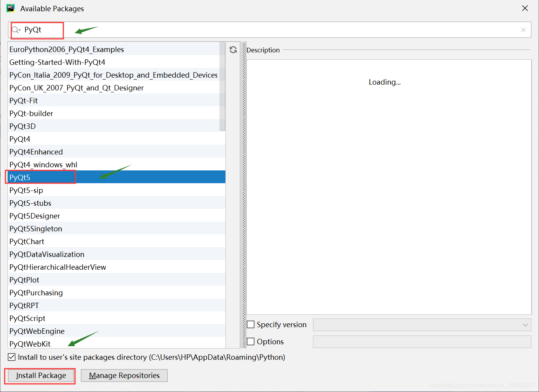Select the PyQt4 package
Viewport: 539px width, 392px height.
tap(117, 139)
